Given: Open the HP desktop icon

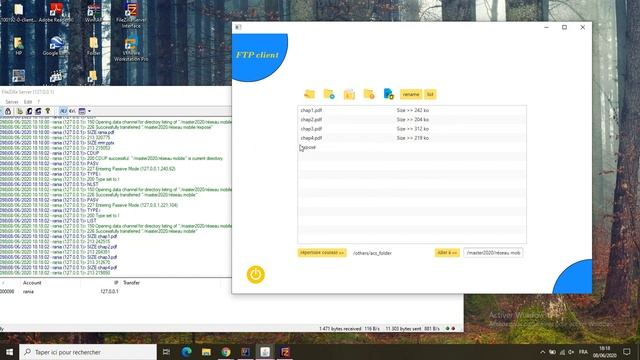Looking at the screenshot, I should coord(18,46).
